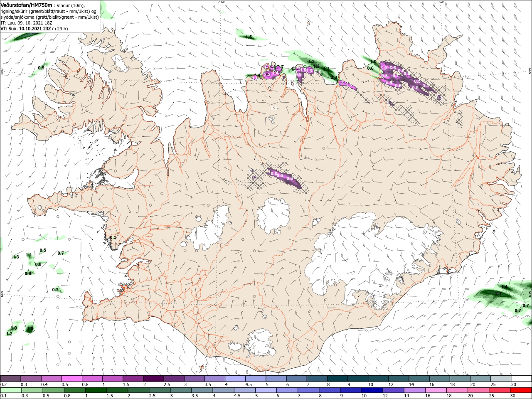The image size is (532, 399).
Task: Click the '0.2' label on the snow scale
Action: coord(3,384)
